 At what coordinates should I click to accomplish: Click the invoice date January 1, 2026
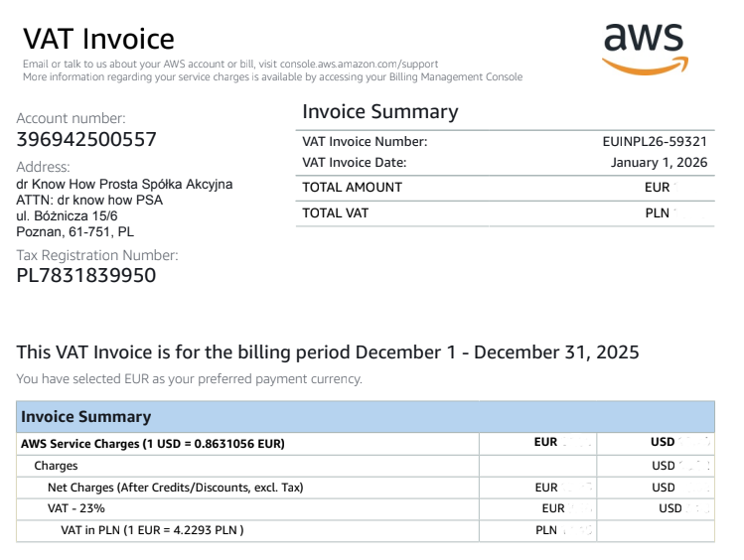(659, 162)
